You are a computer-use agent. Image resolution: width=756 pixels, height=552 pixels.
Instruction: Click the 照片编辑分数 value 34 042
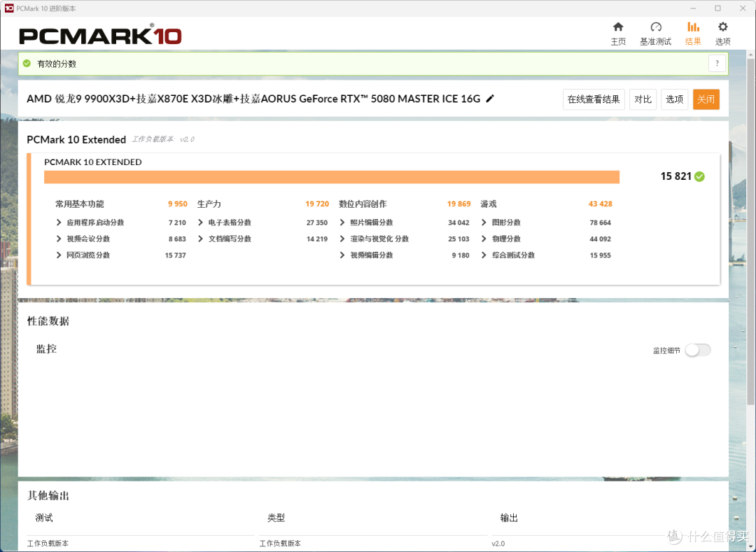tap(458, 222)
